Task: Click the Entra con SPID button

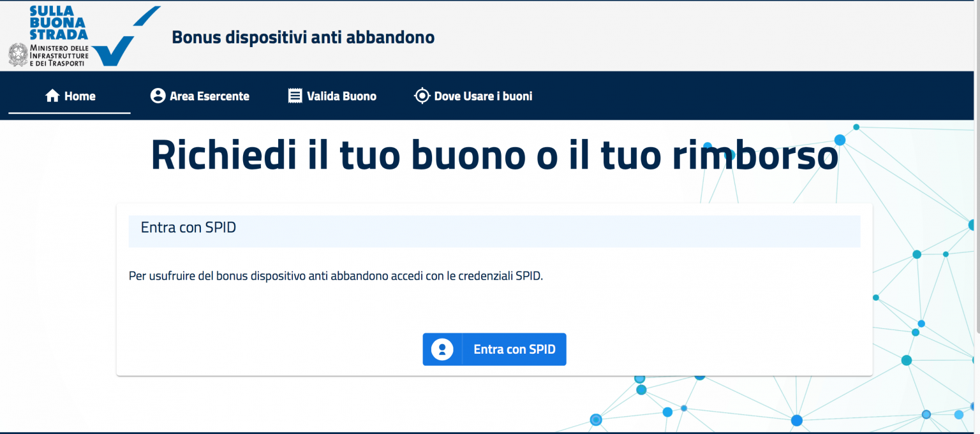Action: point(494,349)
